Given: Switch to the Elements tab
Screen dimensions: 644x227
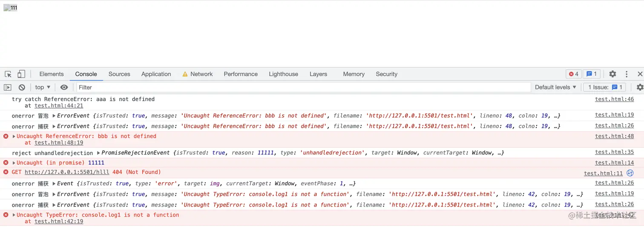Looking at the screenshot, I should [52, 74].
